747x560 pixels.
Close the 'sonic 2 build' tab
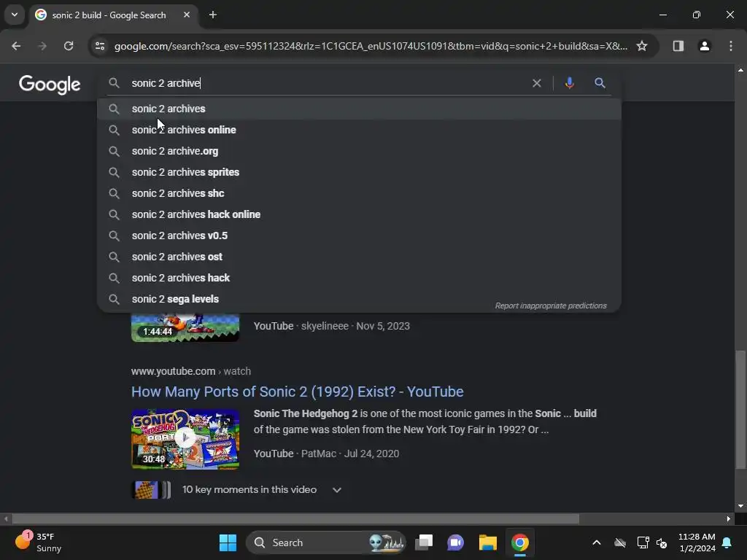coord(187,15)
